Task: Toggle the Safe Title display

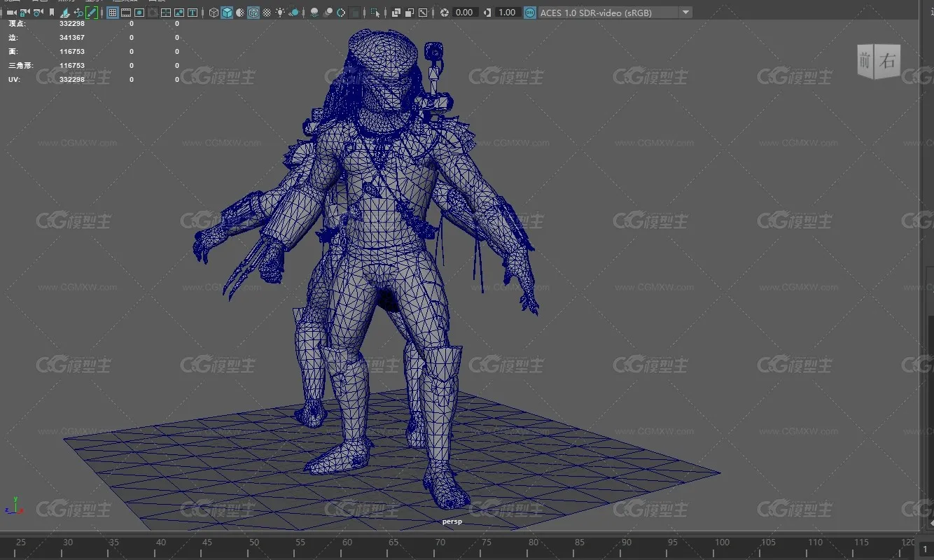Action: [193, 13]
